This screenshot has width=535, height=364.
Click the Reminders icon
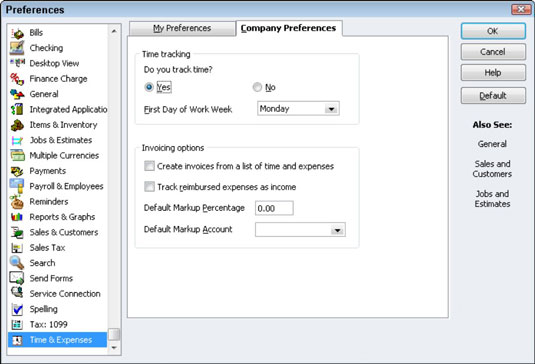[17, 202]
